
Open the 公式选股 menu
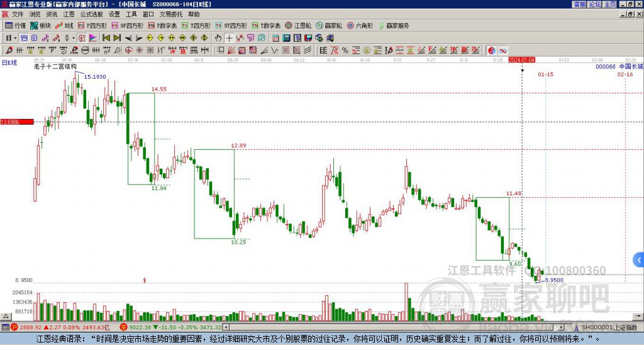pyautogui.click(x=91, y=14)
